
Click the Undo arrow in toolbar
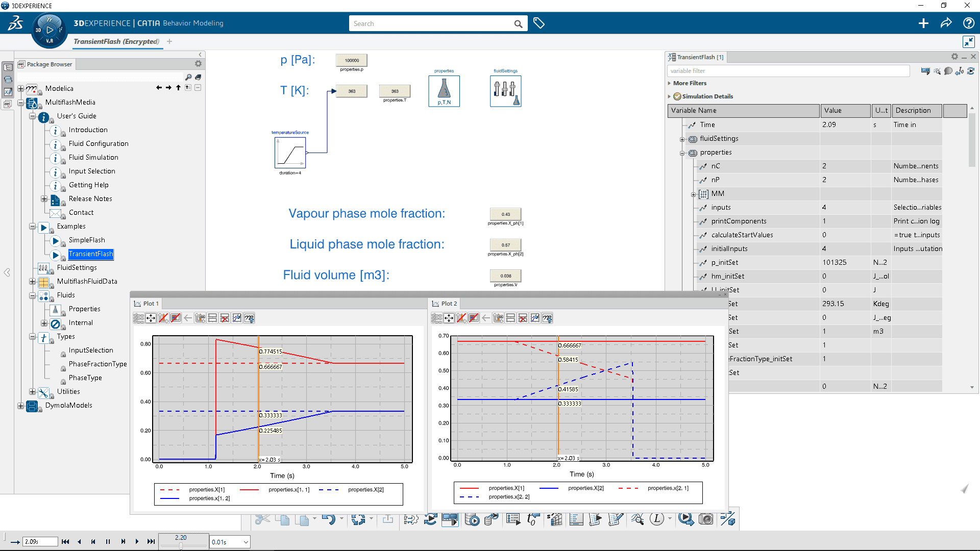click(328, 519)
